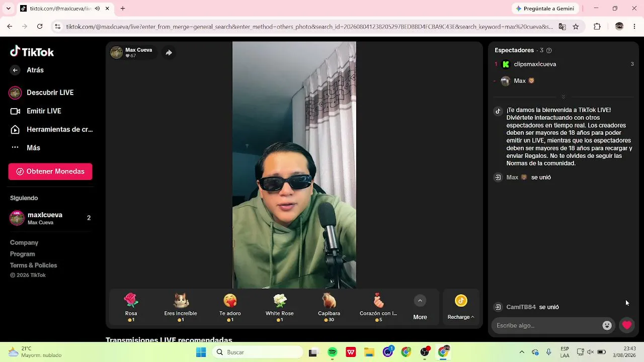
Task: Collapse the viewers list chevron
Action: [x=563, y=97]
